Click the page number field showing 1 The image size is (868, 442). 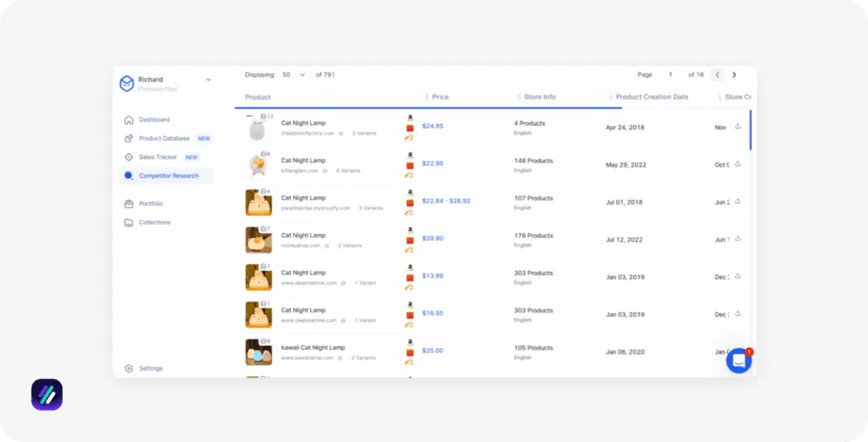[670, 75]
